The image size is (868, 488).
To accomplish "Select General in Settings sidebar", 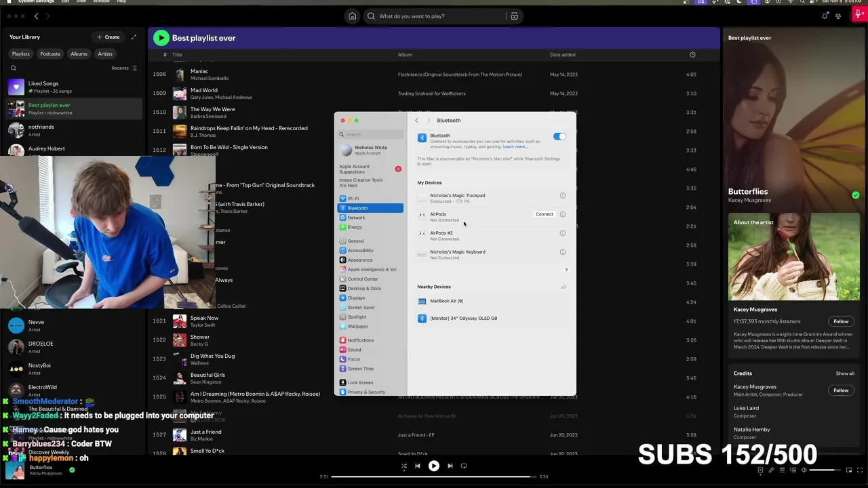I will [370, 241].
